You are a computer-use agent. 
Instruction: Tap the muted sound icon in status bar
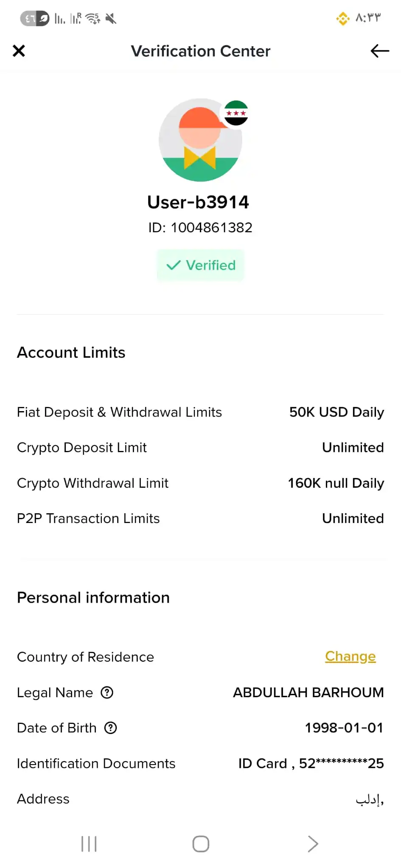(x=111, y=18)
